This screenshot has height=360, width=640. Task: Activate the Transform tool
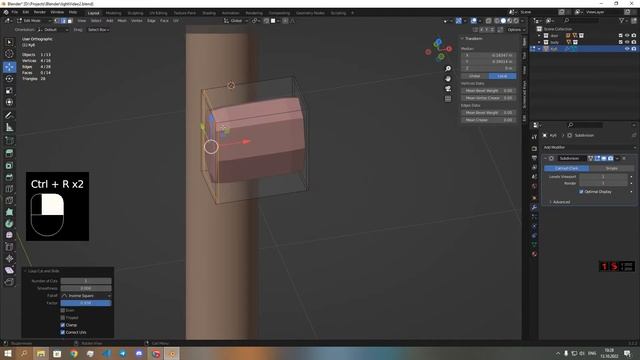coord(9,102)
